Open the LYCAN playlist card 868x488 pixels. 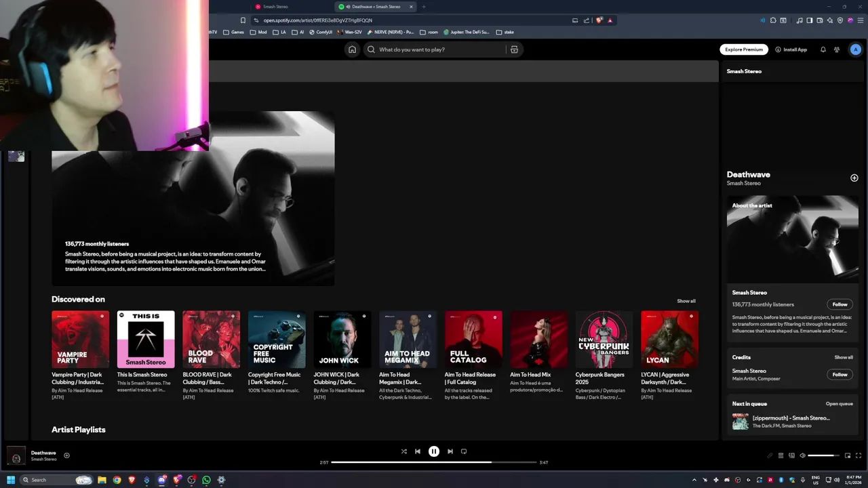[x=669, y=355]
